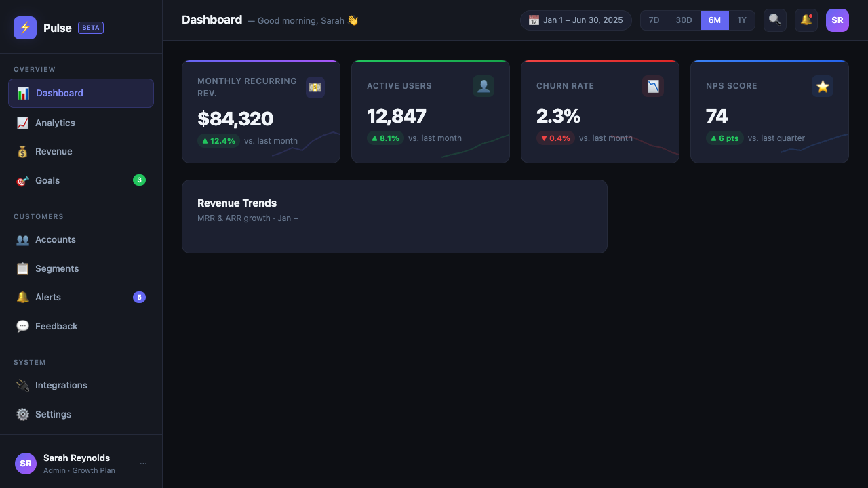Click the vs. last quarter text

point(776,138)
